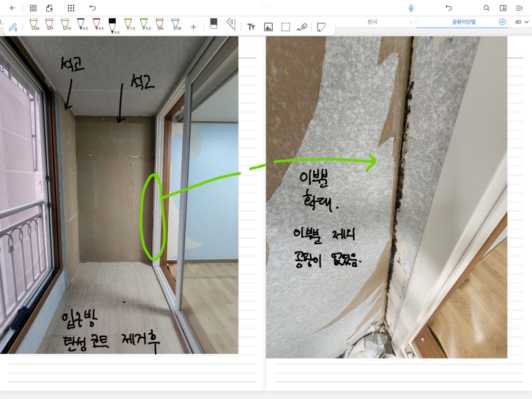Screen dimensions: 532x399
Task: Select the text box tool
Action: (x=251, y=26)
